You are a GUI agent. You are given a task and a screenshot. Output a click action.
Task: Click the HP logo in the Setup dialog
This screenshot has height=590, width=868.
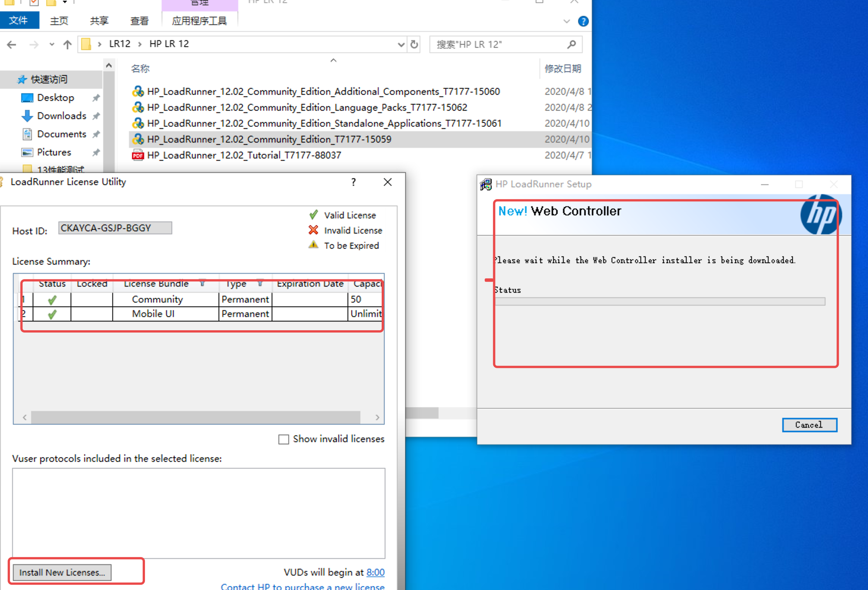point(821,215)
